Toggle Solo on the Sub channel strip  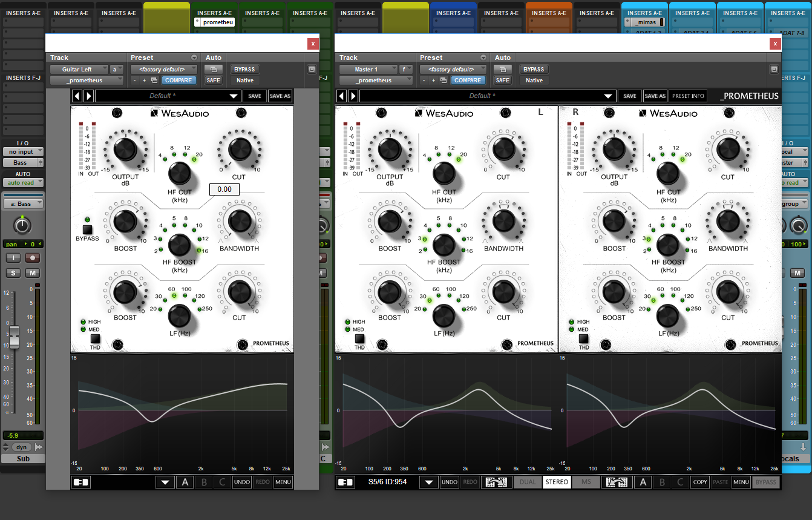click(13, 274)
